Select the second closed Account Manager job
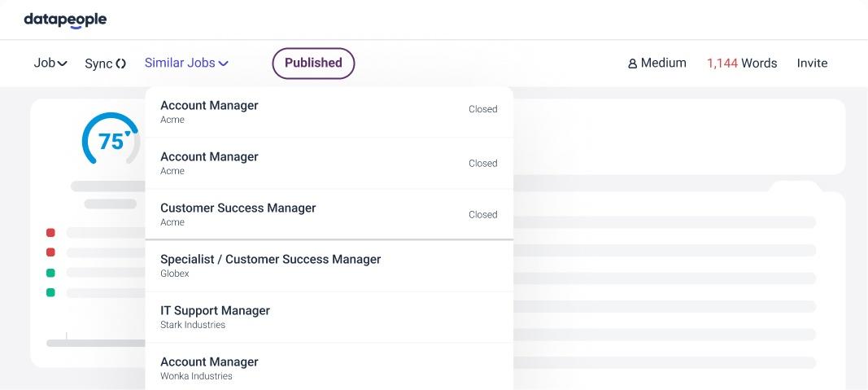This screenshot has width=868, height=390. [x=329, y=164]
